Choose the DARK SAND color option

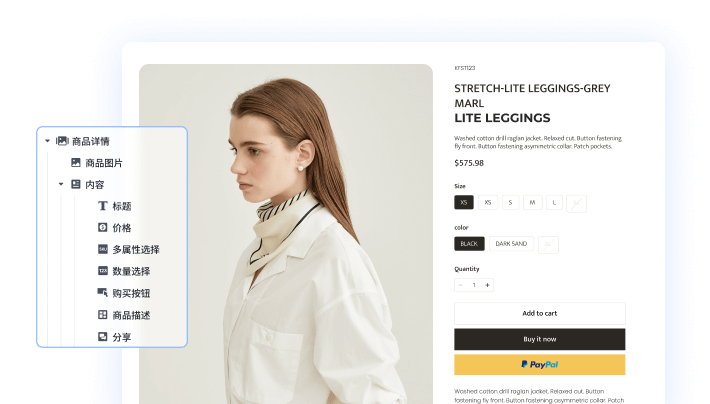pyautogui.click(x=511, y=244)
